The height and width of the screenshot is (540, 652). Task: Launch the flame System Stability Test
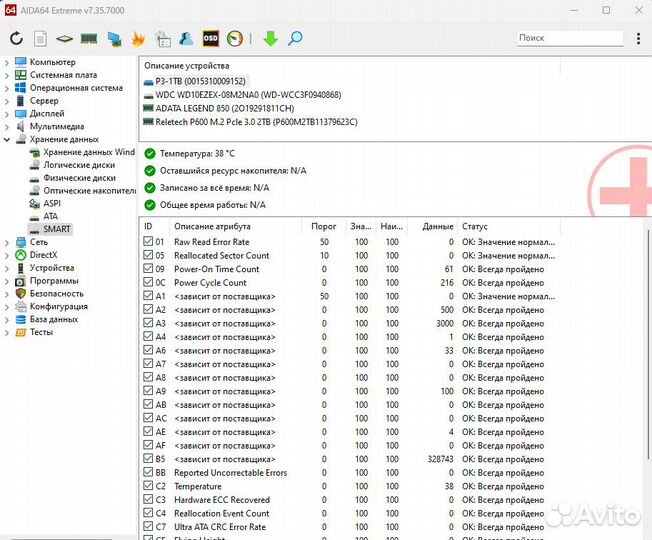tap(138, 39)
